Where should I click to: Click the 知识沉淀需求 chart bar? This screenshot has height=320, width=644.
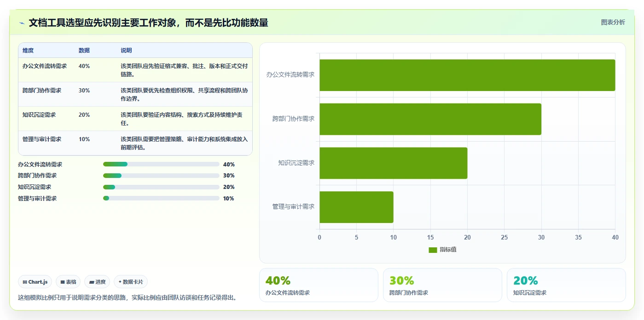pos(394,163)
